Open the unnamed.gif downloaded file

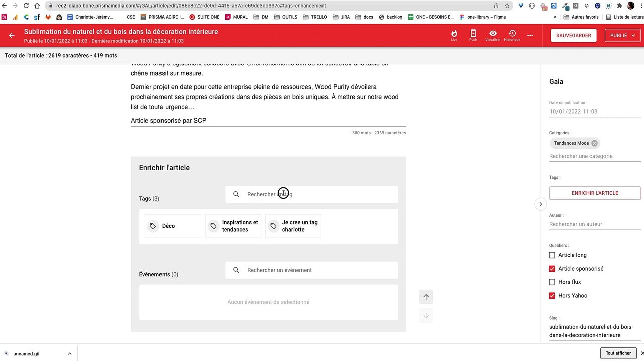[x=27, y=354]
